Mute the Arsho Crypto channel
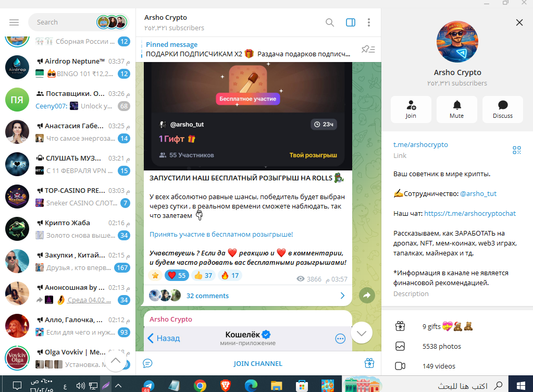Image resolution: width=533 pixels, height=392 pixels. click(456, 109)
